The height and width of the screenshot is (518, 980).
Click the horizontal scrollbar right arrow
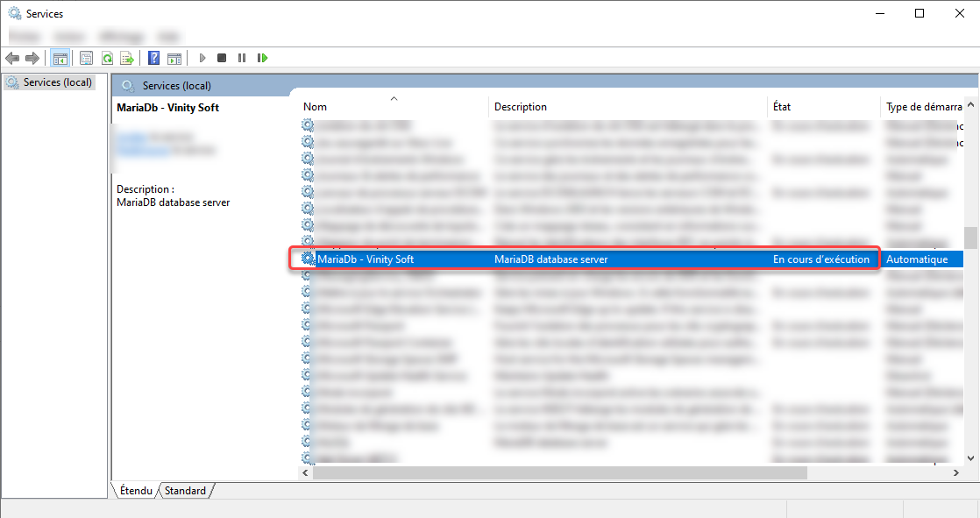click(956, 472)
